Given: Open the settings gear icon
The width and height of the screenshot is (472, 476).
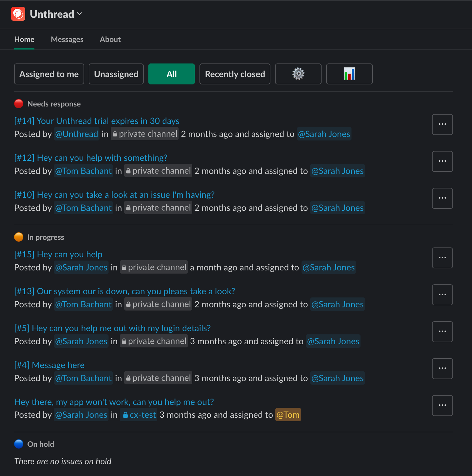Looking at the screenshot, I should 298,74.
